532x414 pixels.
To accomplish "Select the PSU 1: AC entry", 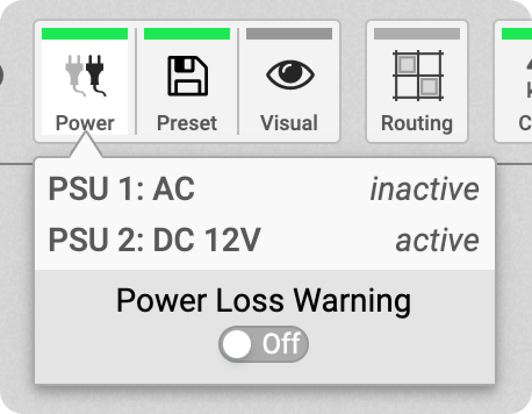I will point(174,187).
